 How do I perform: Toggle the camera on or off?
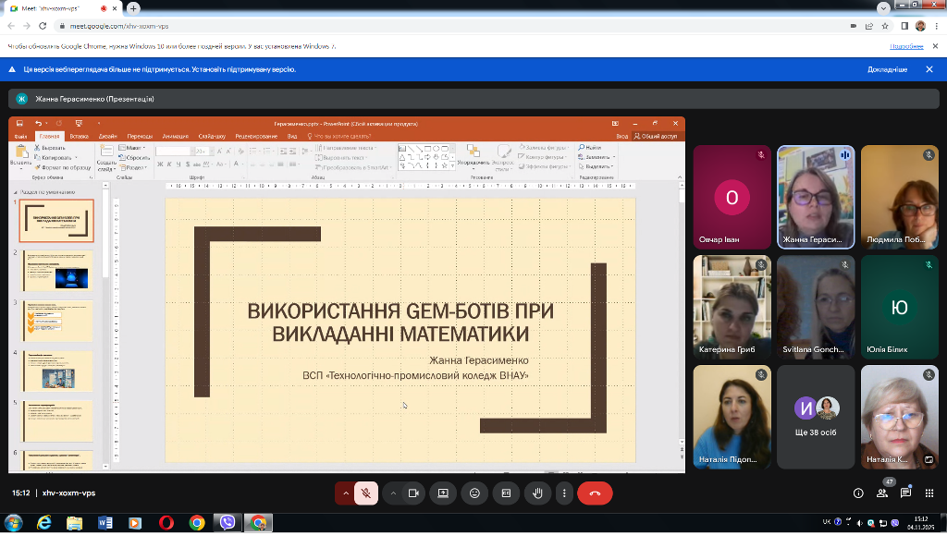413,493
